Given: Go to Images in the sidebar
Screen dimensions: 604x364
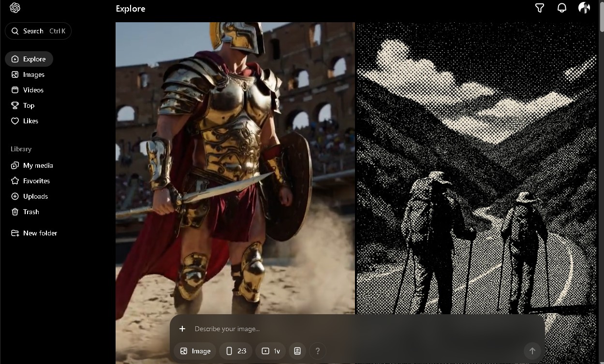Looking at the screenshot, I should pyautogui.click(x=33, y=74).
